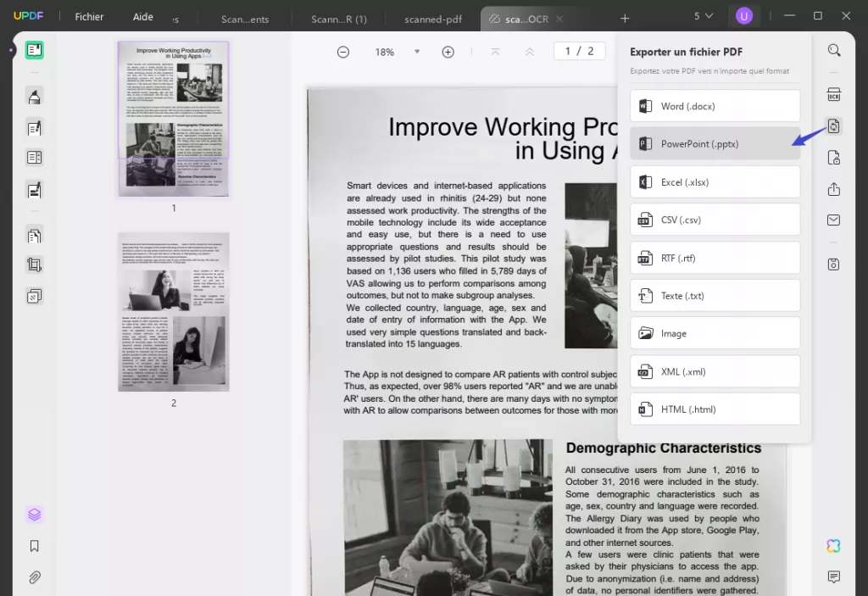This screenshot has width=868, height=596.
Task: Open the Export PDF panel icon
Action: [x=834, y=126]
